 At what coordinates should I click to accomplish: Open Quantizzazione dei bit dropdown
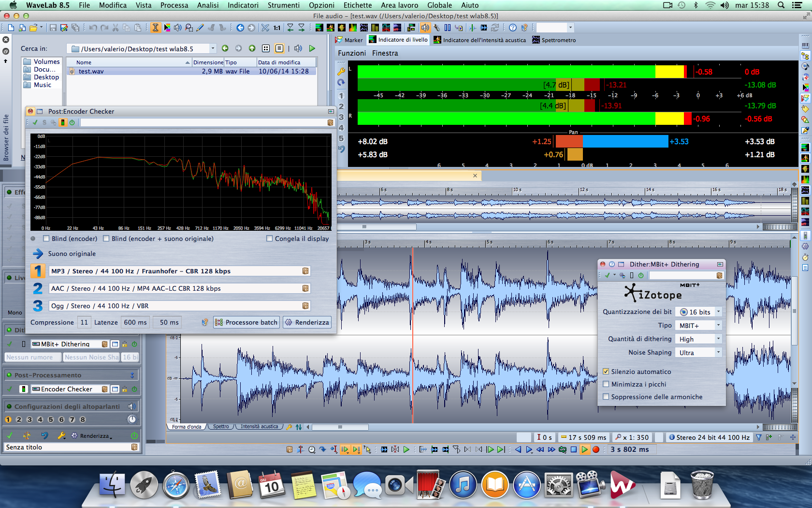click(698, 312)
